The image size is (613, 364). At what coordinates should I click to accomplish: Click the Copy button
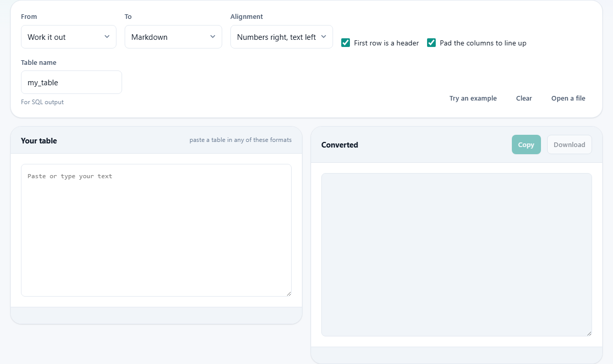(526, 144)
